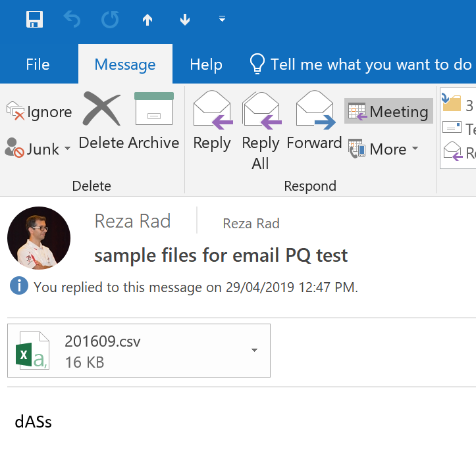Viewport: 476px width, 467px height.
Task: Reply with a Meeting
Action: tap(388, 112)
